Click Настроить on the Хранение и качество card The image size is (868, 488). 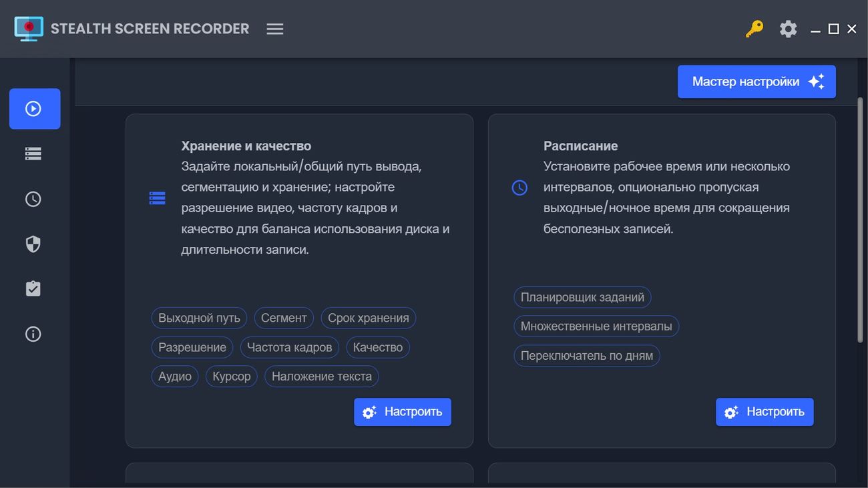coord(402,412)
